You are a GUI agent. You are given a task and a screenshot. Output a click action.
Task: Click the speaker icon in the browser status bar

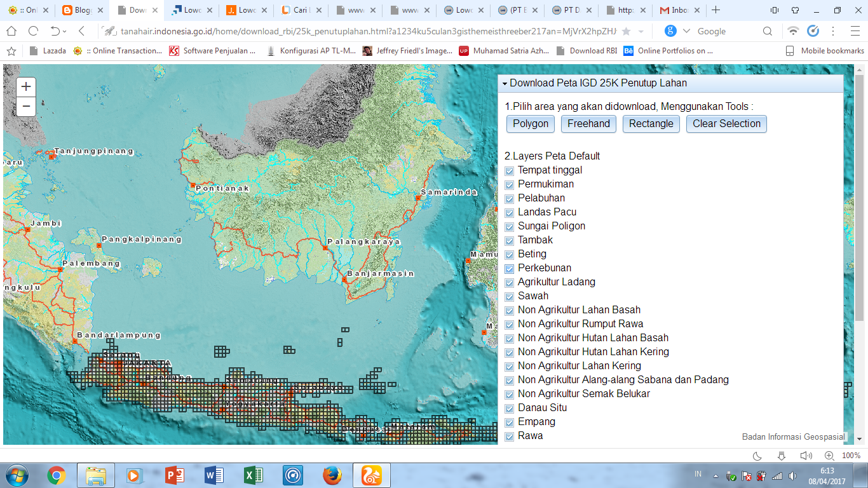806,456
